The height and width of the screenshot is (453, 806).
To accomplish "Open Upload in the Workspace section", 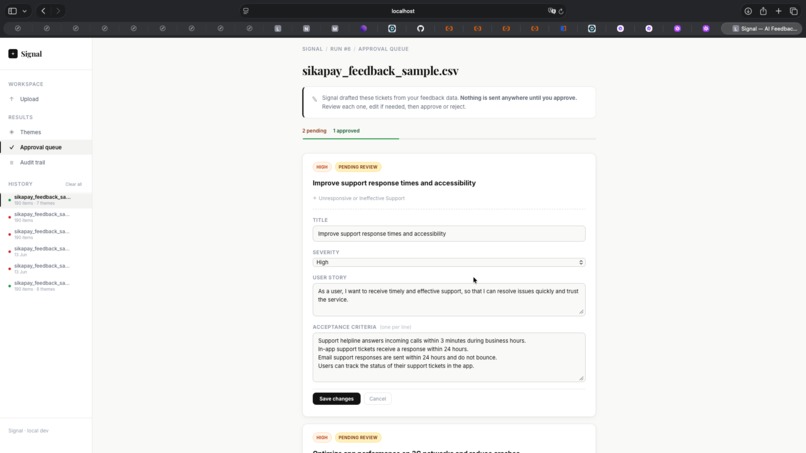I will click(29, 99).
